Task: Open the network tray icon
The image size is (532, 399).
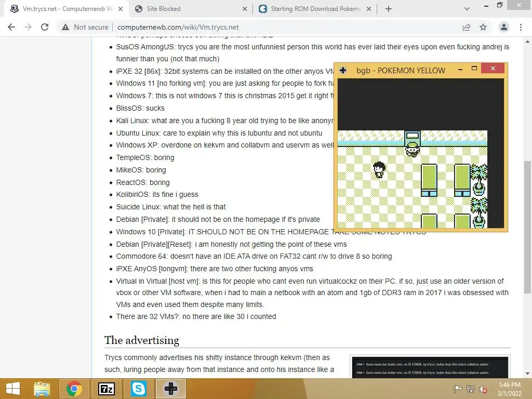Action: click(x=471, y=389)
